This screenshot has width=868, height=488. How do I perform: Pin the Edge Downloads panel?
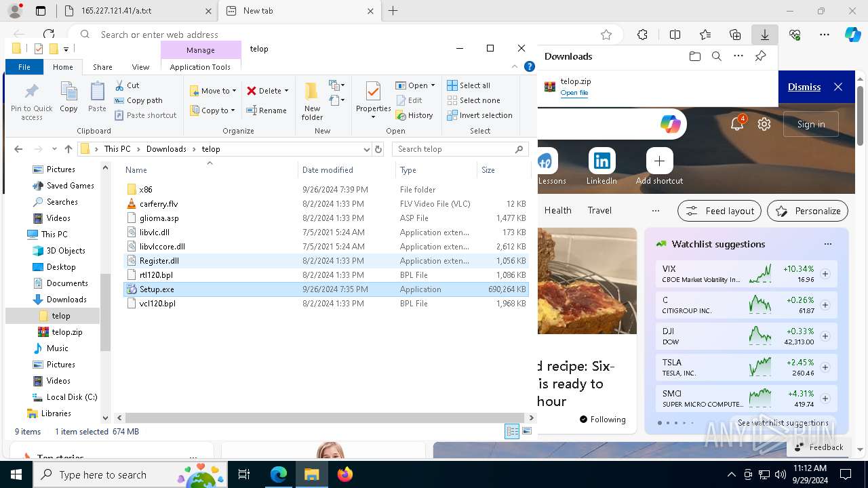coord(761,56)
